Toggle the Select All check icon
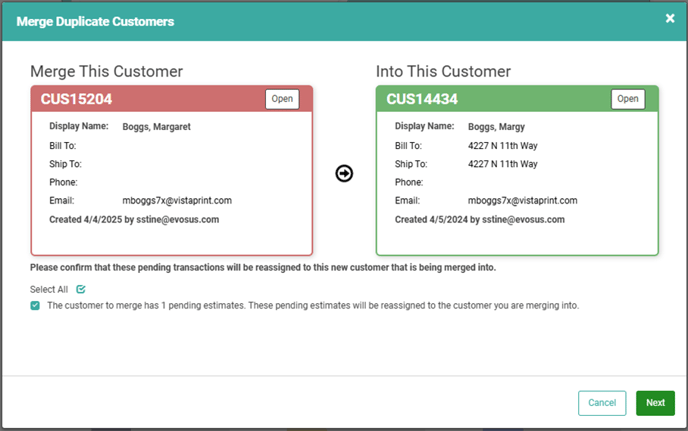The width and height of the screenshot is (688, 431). point(81,289)
